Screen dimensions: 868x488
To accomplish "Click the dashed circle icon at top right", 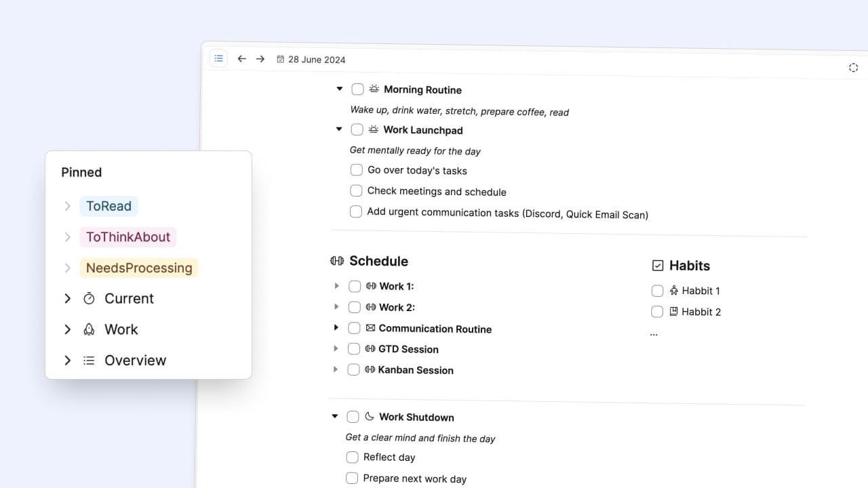I will point(853,67).
